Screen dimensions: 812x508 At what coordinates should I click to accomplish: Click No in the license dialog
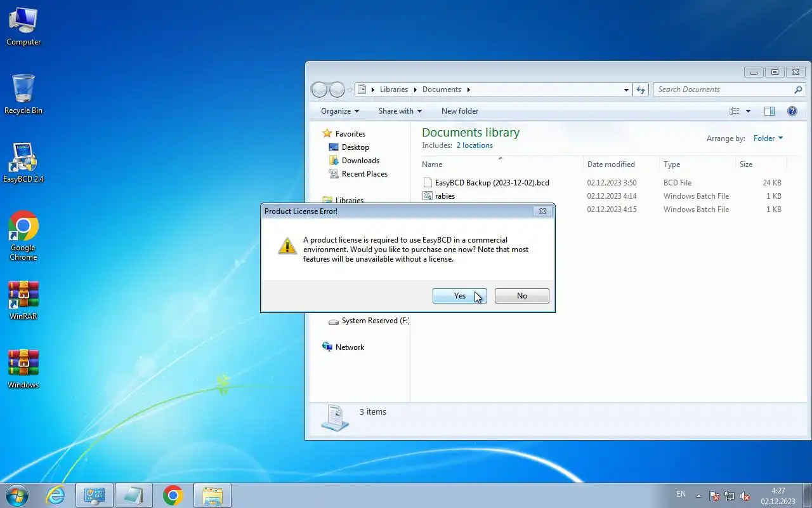click(x=522, y=296)
